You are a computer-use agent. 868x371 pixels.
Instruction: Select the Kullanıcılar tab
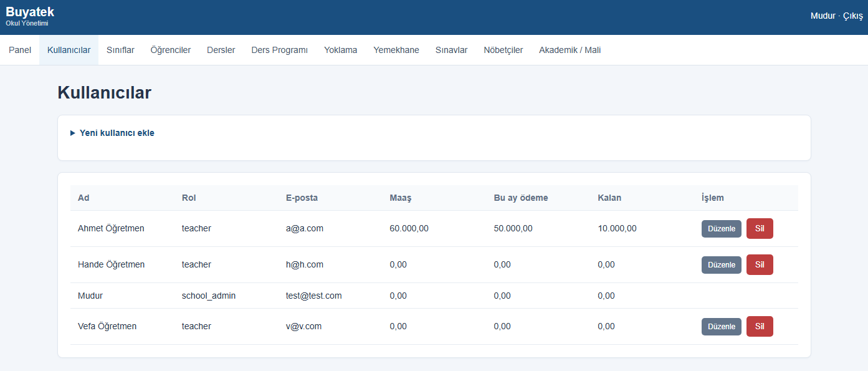69,50
